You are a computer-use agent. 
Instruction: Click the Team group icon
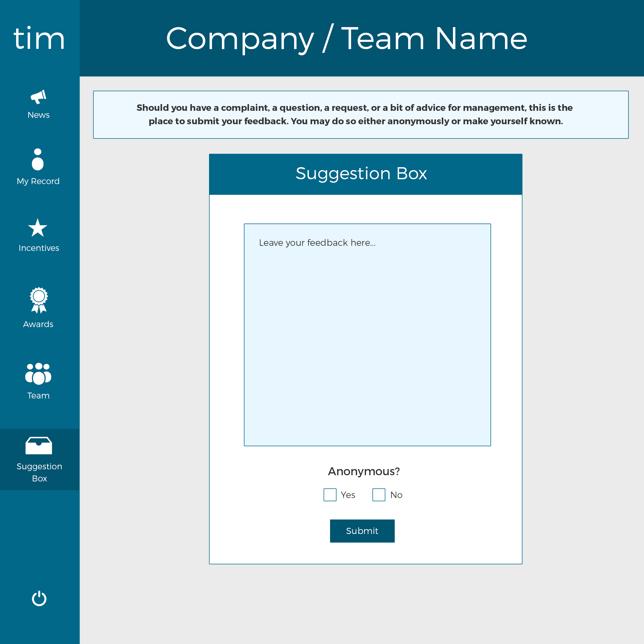38,373
